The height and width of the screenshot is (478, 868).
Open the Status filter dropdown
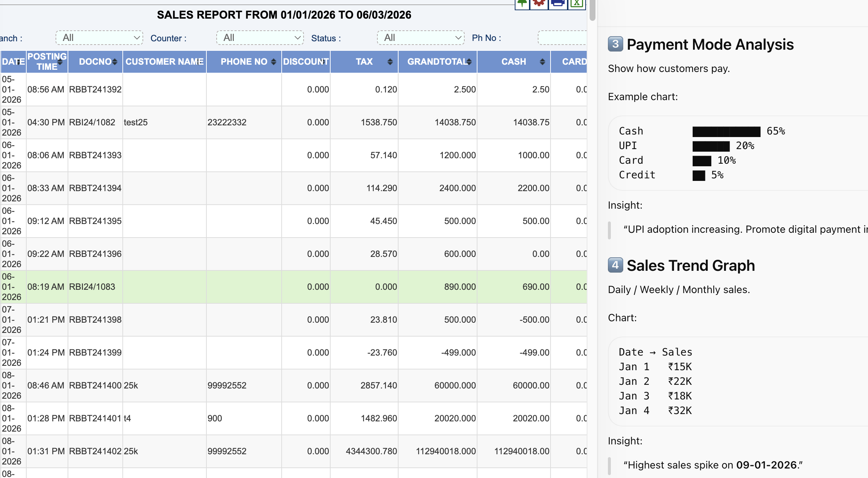420,38
